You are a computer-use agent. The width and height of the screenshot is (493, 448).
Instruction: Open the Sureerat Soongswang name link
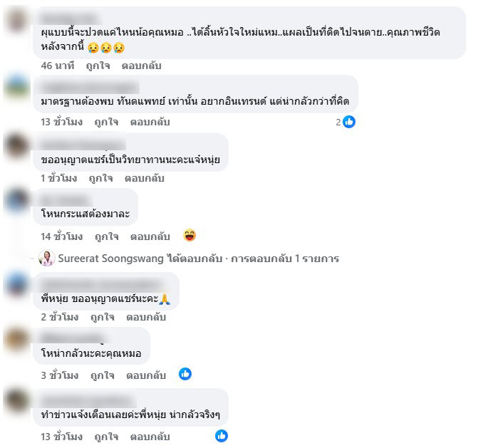coord(110,259)
